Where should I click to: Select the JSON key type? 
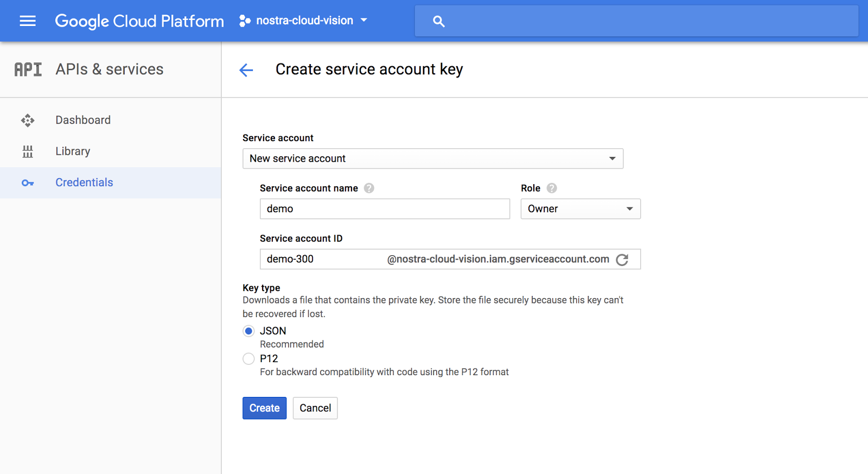(x=248, y=331)
